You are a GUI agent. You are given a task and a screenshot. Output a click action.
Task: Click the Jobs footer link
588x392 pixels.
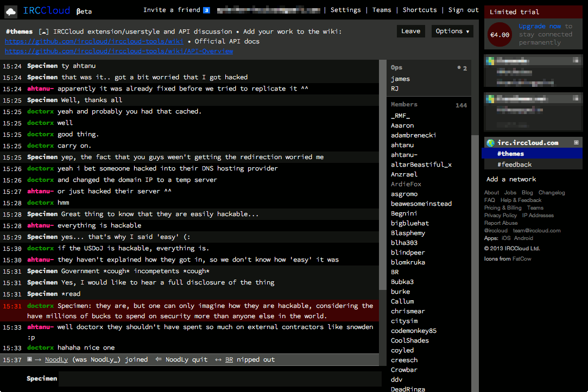pyautogui.click(x=510, y=192)
